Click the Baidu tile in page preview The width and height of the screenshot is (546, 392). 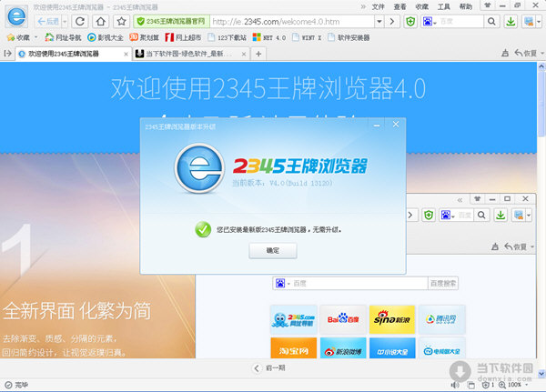(x=343, y=319)
